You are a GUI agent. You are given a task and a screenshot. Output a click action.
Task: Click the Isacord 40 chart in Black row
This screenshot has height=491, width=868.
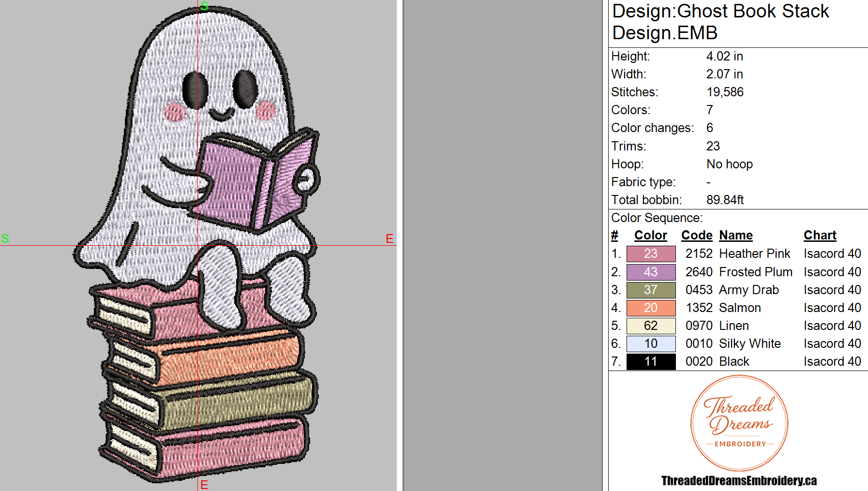click(x=832, y=361)
